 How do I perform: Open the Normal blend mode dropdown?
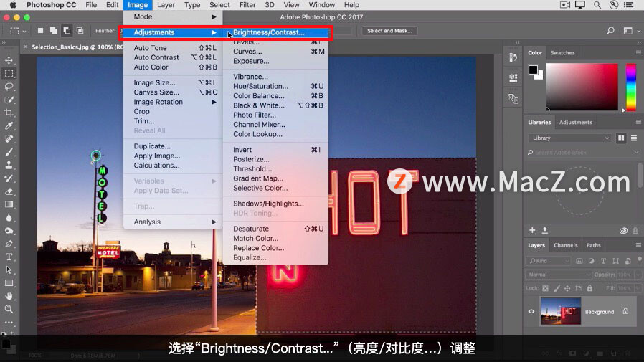(x=559, y=275)
